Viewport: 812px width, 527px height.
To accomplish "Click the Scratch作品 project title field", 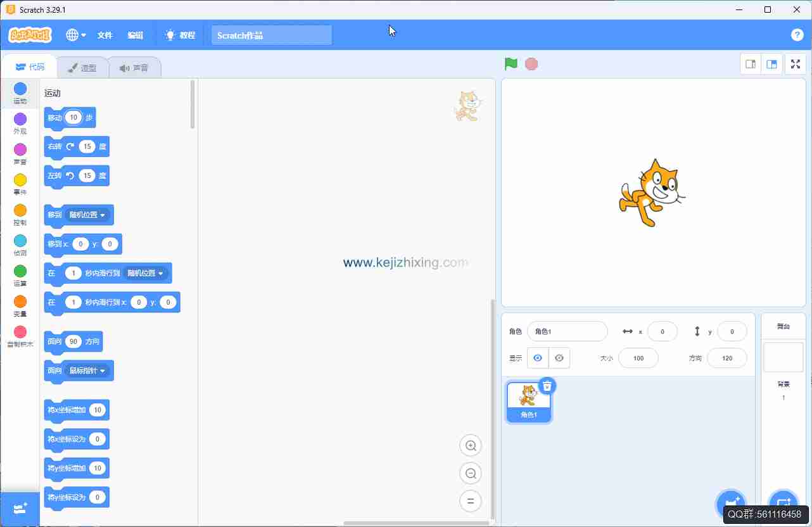I will pos(271,35).
